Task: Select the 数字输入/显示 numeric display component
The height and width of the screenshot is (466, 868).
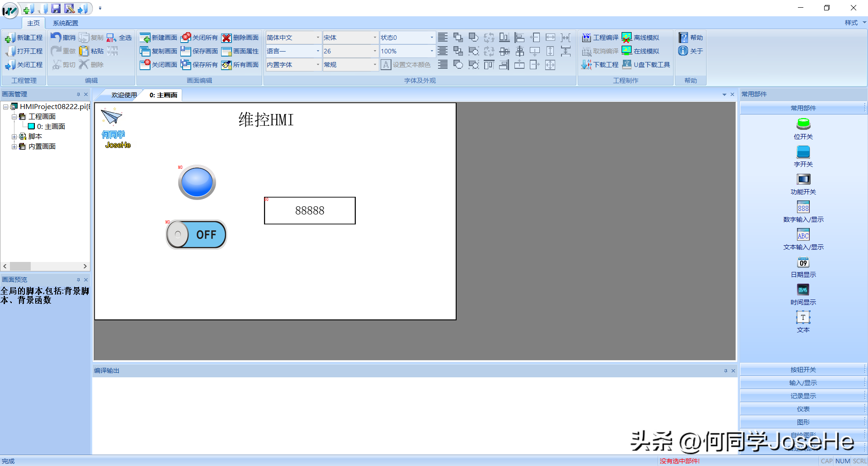Action: coord(803,207)
